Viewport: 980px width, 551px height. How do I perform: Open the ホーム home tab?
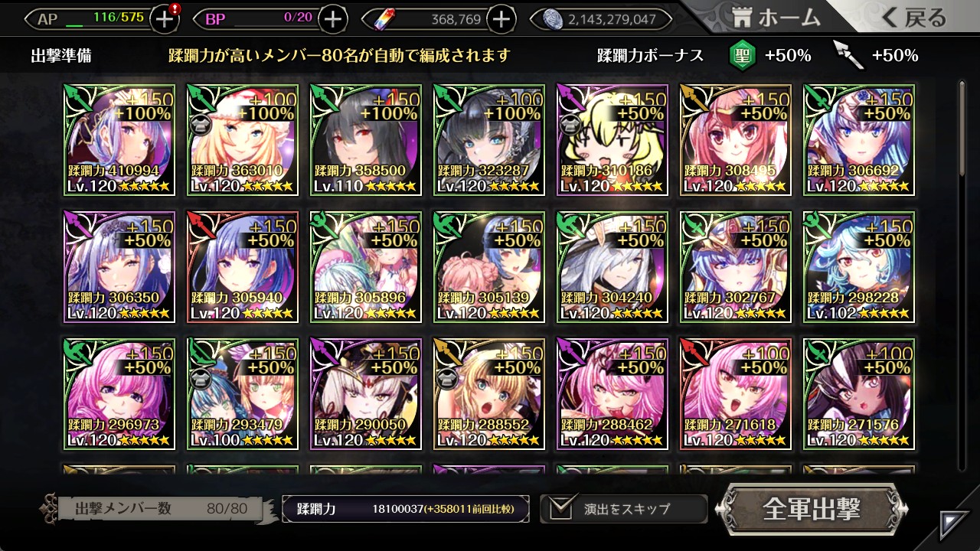click(776, 17)
